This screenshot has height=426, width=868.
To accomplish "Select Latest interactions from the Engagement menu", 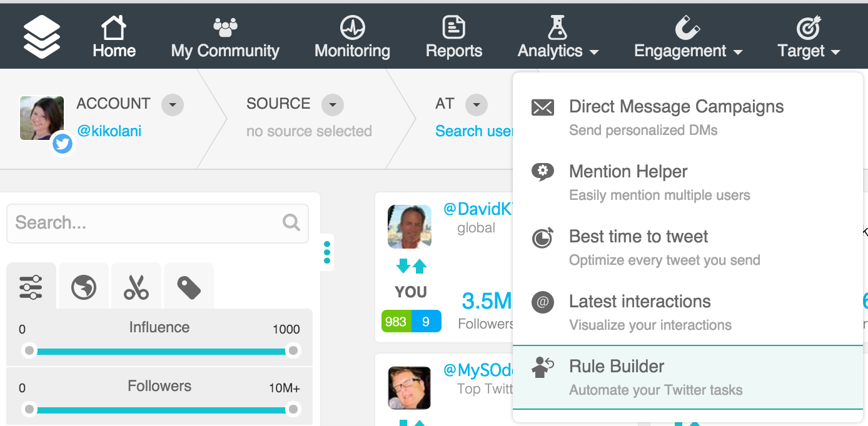I will 640,302.
